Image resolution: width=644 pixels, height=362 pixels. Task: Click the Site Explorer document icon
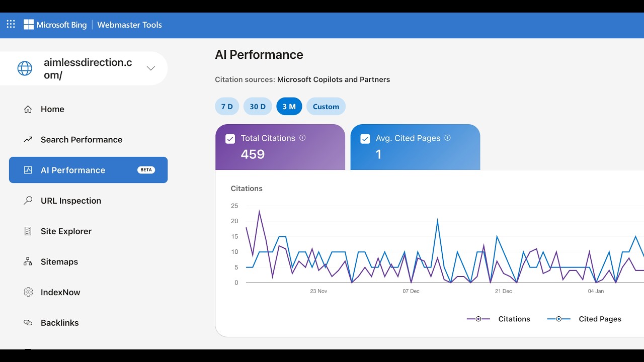(x=28, y=231)
